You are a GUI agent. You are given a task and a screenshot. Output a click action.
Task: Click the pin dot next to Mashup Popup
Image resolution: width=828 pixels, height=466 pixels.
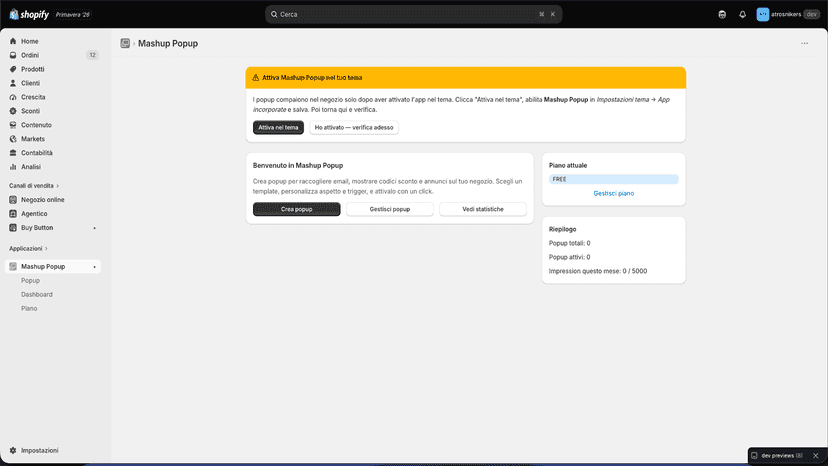coord(95,267)
